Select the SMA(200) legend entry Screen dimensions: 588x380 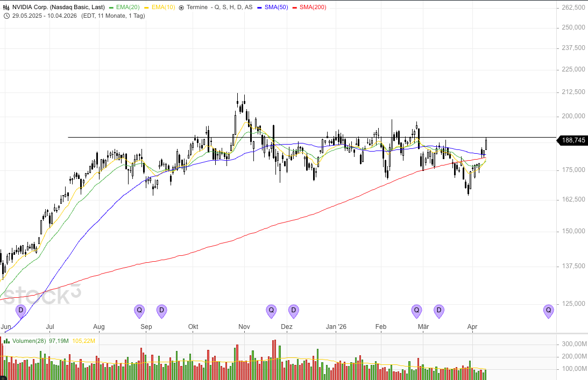[x=310, y=7]
